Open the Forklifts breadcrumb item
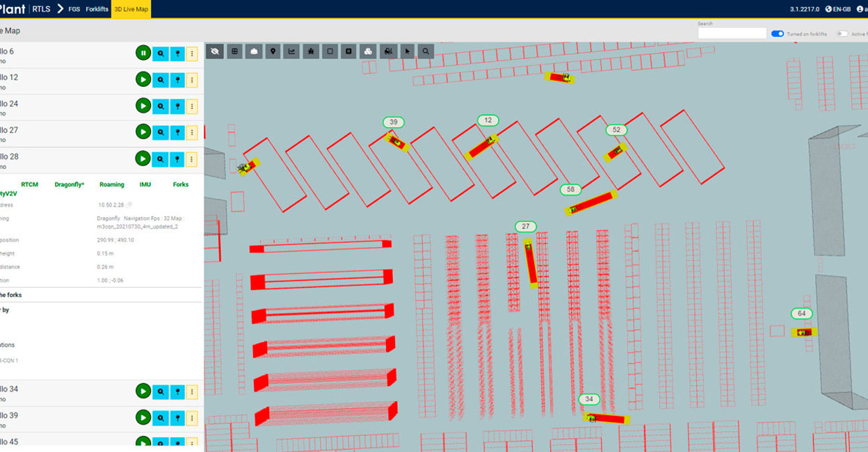The image size is (868, 452). pos(97,9)
